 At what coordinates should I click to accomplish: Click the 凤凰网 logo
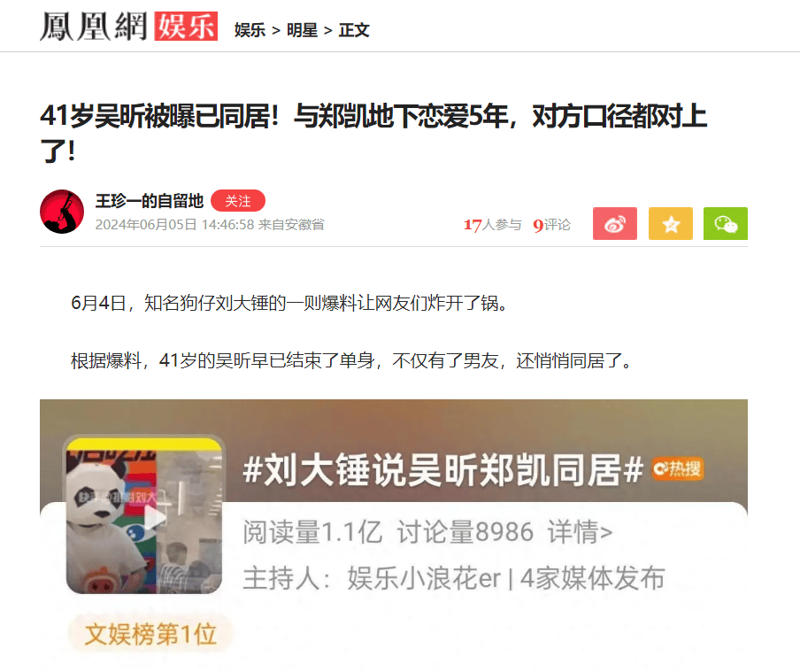(94, 27)
